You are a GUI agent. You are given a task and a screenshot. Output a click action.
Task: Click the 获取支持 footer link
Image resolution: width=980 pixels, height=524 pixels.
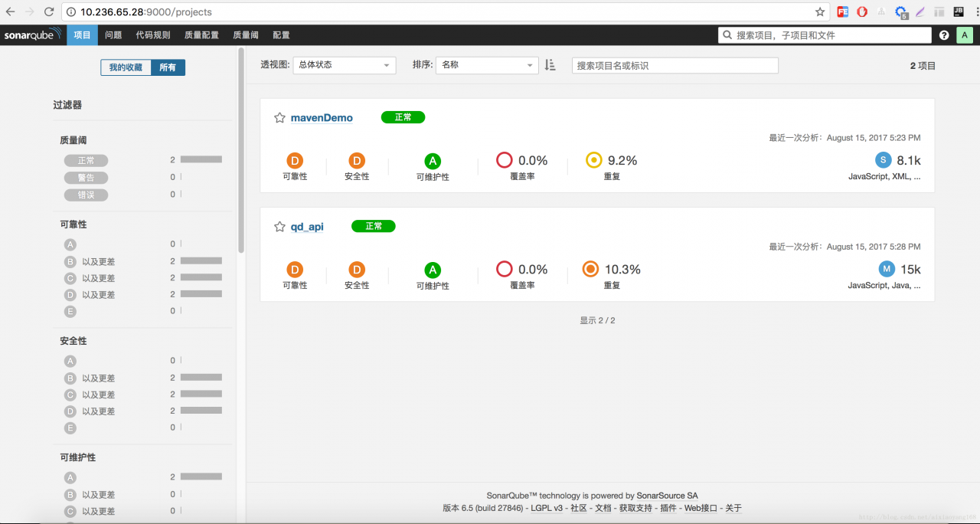(635, 508)
